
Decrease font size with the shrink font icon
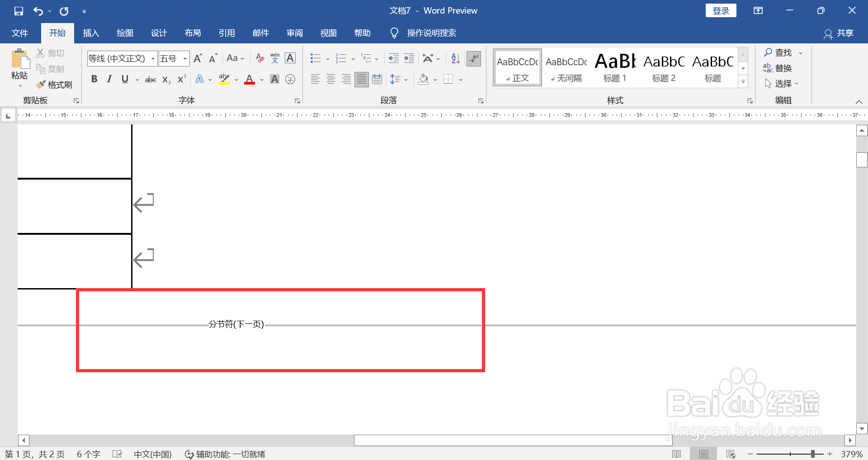tap(213, 58)
